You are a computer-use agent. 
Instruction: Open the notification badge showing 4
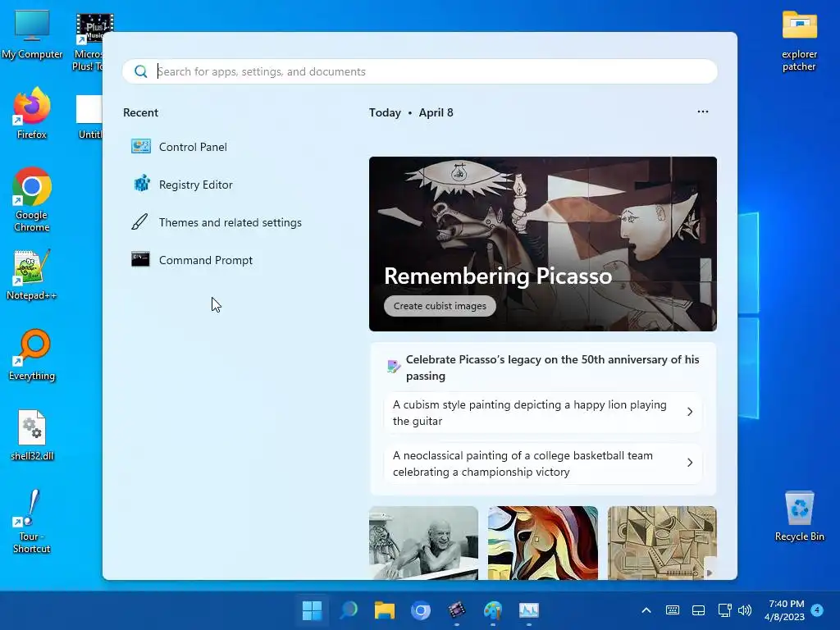pyautogui.click(x=817, y=609)
